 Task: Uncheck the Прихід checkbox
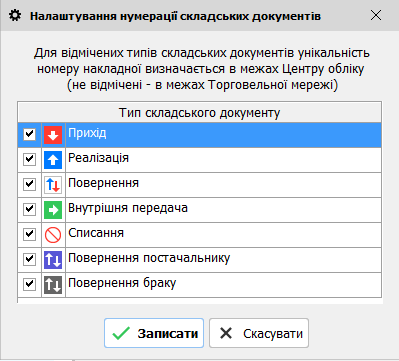29,134
